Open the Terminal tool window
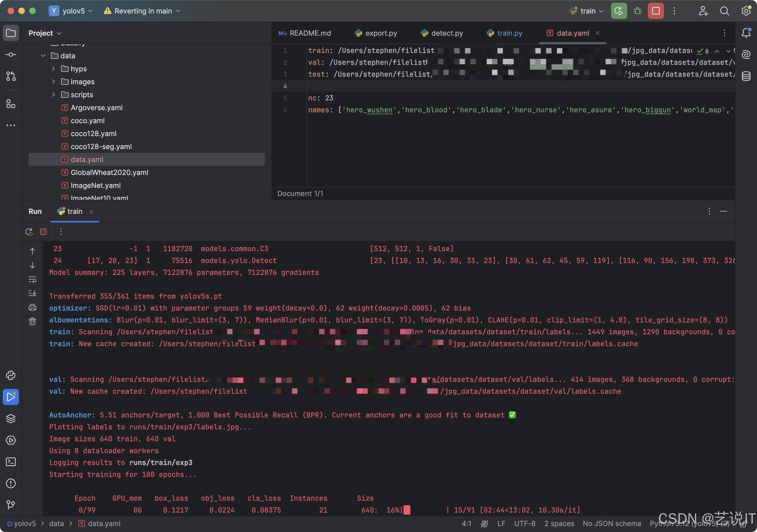The image size is (757, 532). point(11,462)
